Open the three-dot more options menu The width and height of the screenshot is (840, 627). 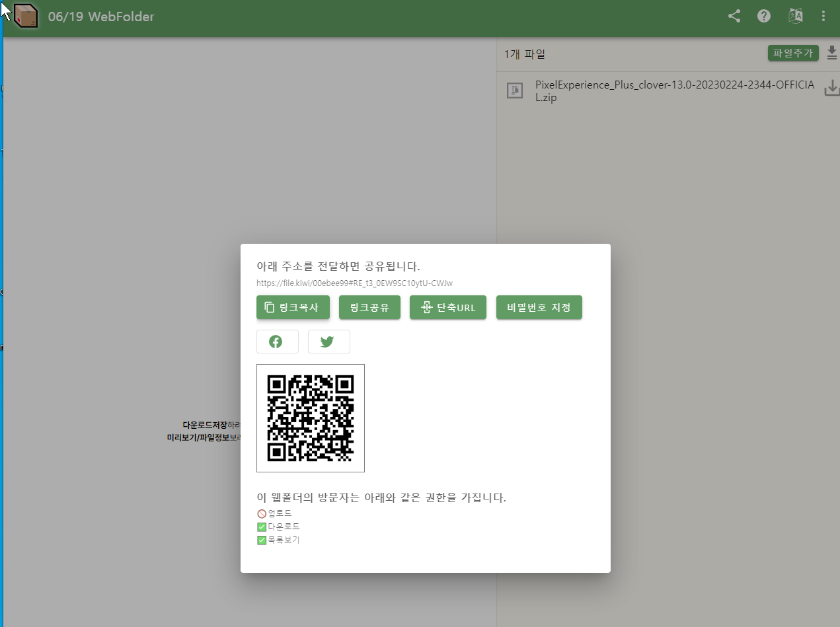[x=823, y=17]
